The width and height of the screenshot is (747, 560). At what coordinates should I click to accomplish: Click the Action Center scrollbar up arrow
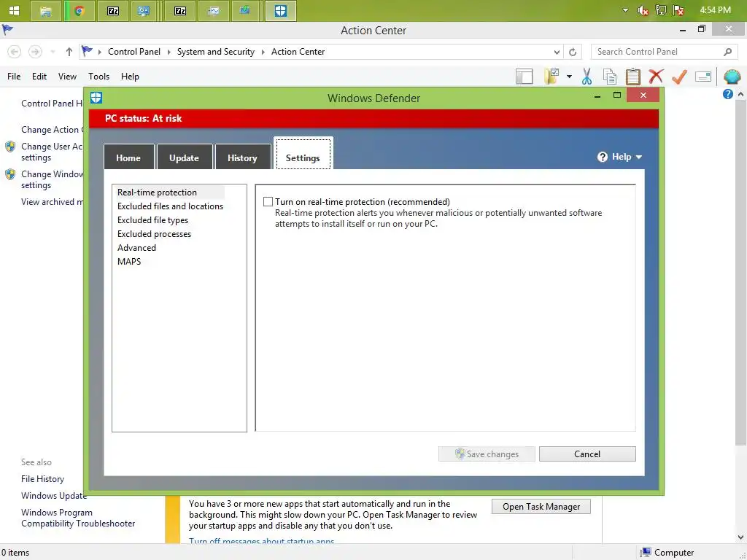pyautogui.click(x=741, y=94)
